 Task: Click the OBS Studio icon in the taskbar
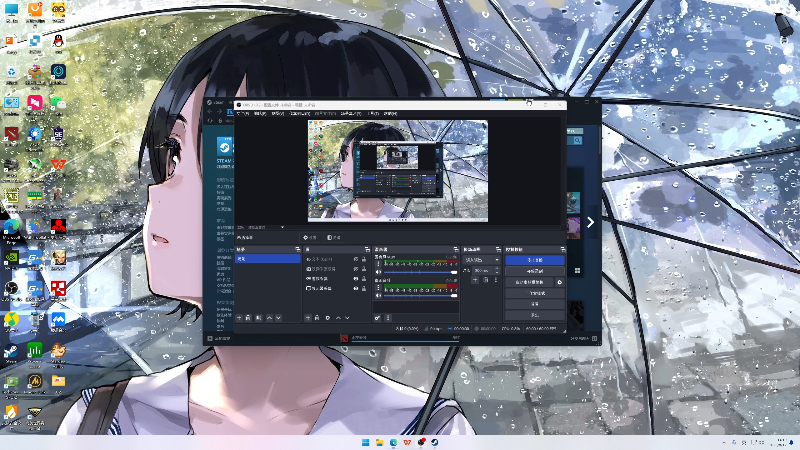pos(421,442)
